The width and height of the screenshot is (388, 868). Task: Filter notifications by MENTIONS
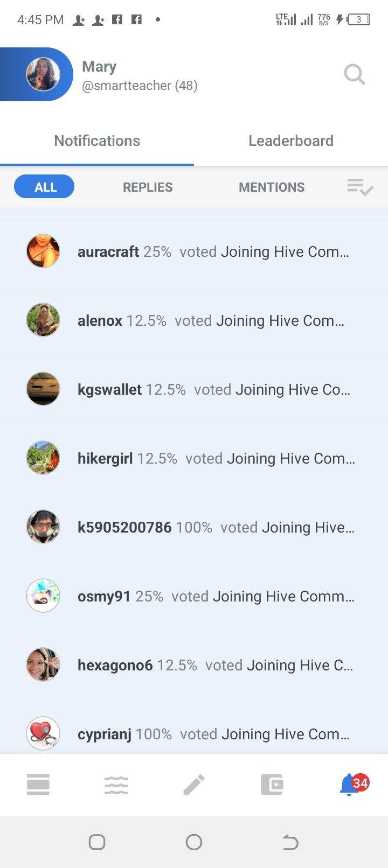point(272,187)
